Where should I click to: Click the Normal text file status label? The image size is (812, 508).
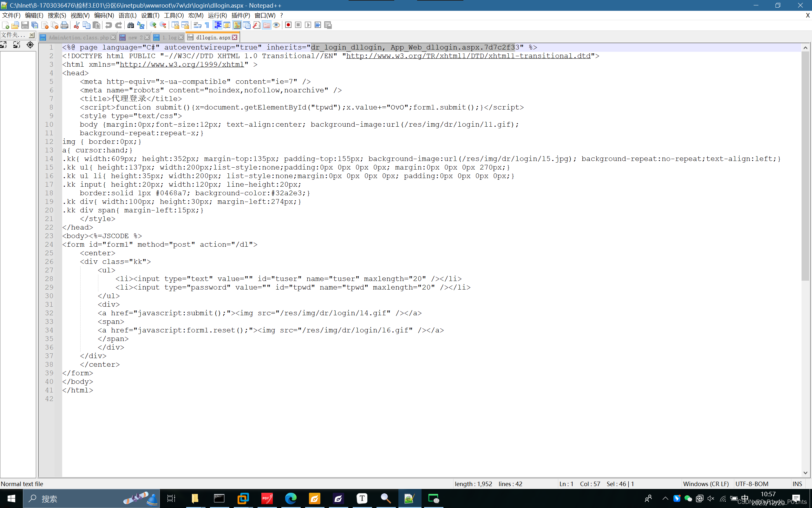(22, 484)
